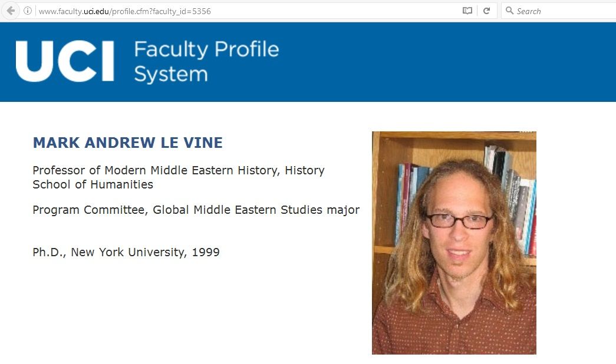Image resolution: width=616 pixels, height=364 pixels.
Task: Click Professor of Modern Middle Eastern History text
Action: (178, 170)
